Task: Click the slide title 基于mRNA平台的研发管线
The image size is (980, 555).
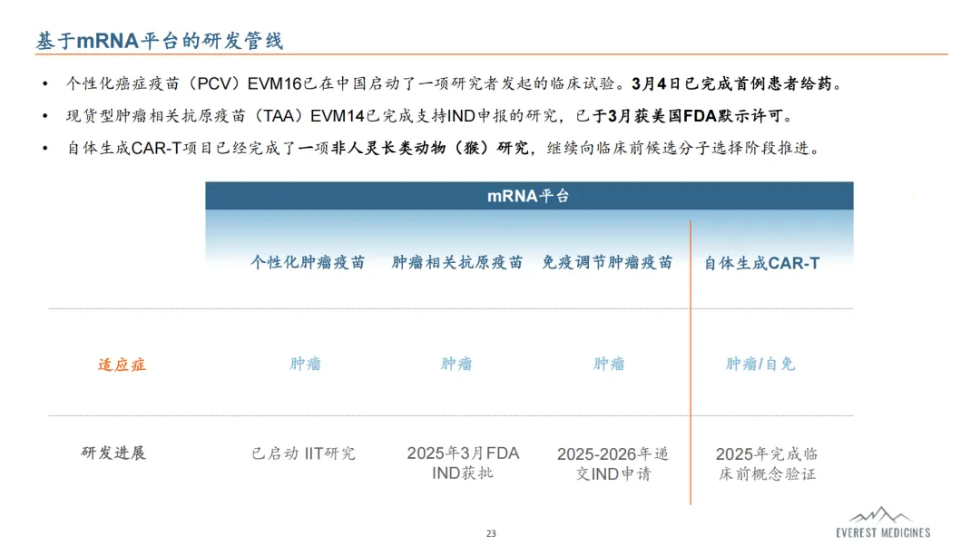Action: coord(160,41)
